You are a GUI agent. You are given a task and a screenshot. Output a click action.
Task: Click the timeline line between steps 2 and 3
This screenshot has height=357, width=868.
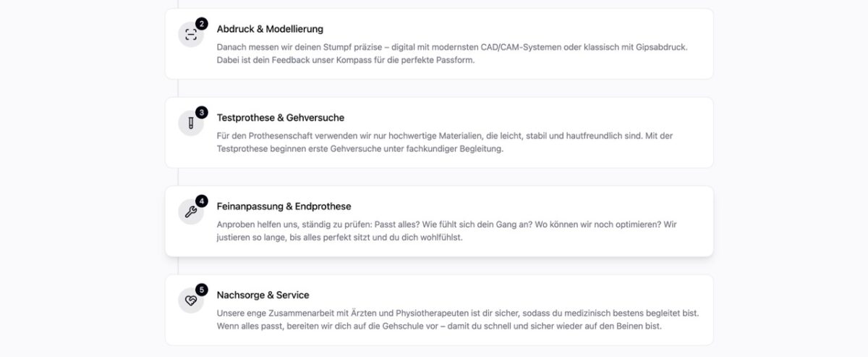178,88
